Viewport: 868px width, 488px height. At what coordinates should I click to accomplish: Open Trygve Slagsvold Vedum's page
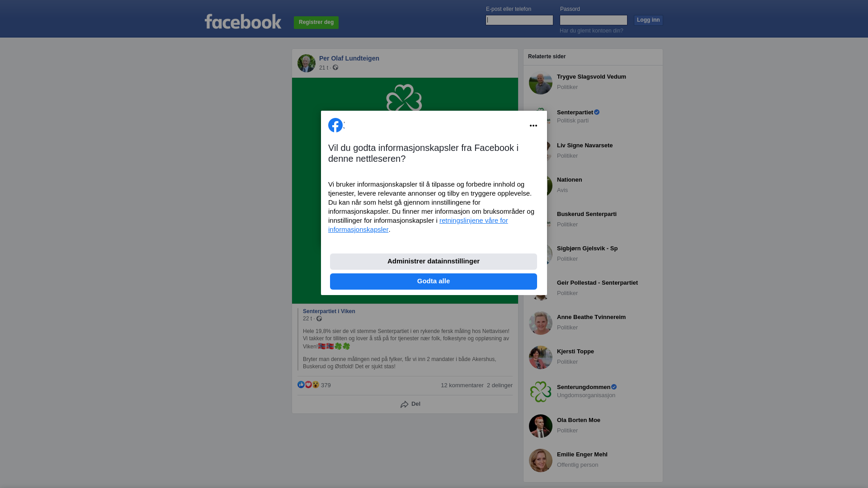[591, 77]
